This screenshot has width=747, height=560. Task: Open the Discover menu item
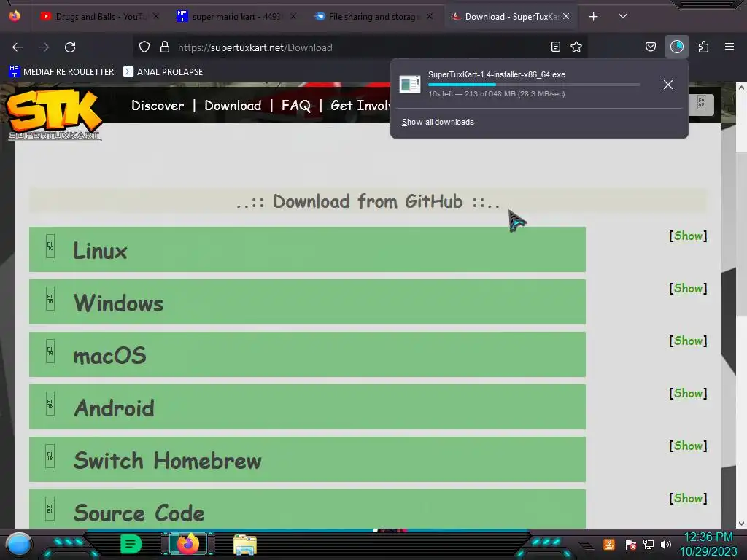click(158, 105)
